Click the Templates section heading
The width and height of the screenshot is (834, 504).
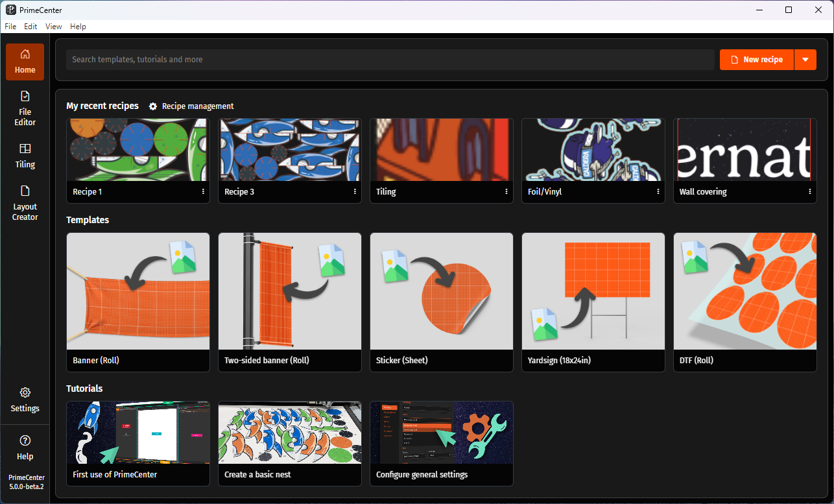coord(88,220)
